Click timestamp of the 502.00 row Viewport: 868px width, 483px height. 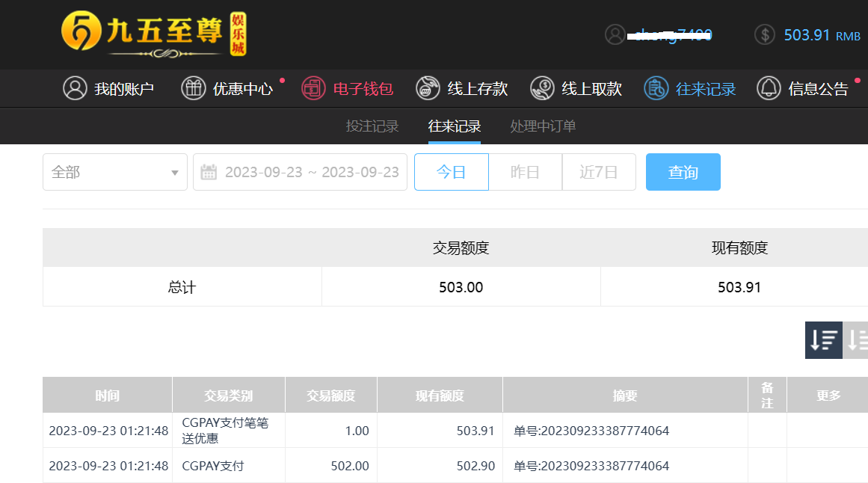point(108,466)
